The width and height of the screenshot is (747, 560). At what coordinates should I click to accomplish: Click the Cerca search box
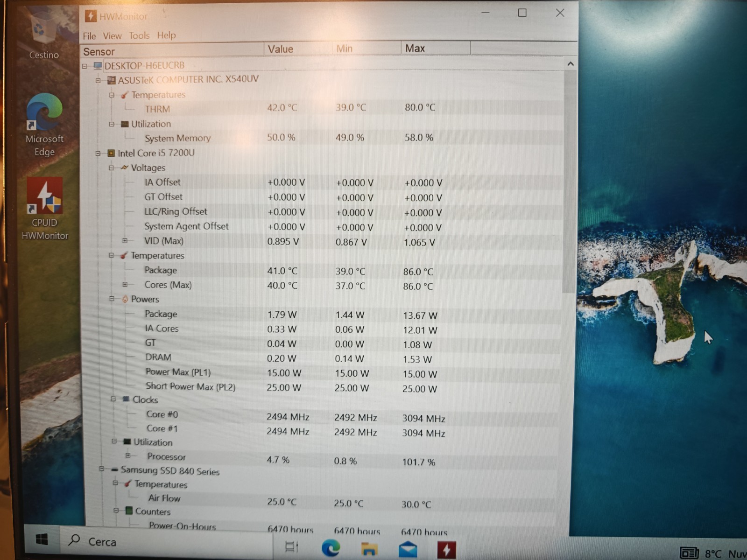click(166, 541)
